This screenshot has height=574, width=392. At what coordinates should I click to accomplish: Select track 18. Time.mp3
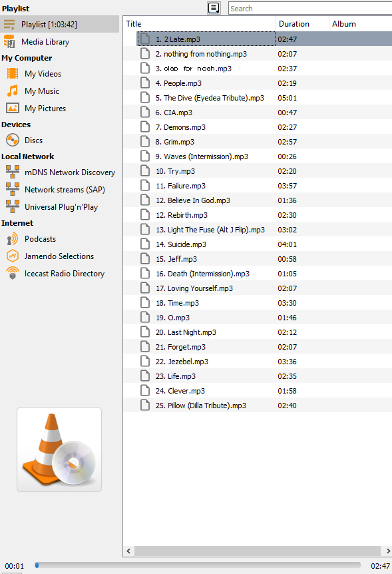point(258,303)
